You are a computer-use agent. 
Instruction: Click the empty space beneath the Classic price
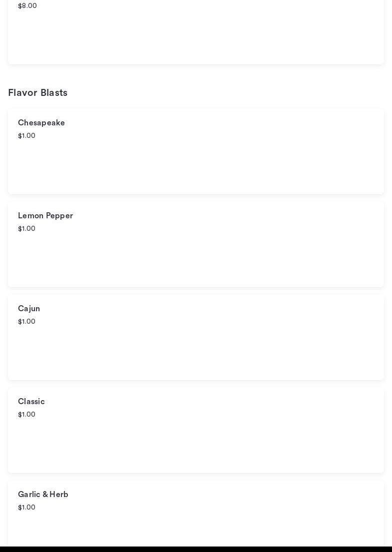(196, 445)
